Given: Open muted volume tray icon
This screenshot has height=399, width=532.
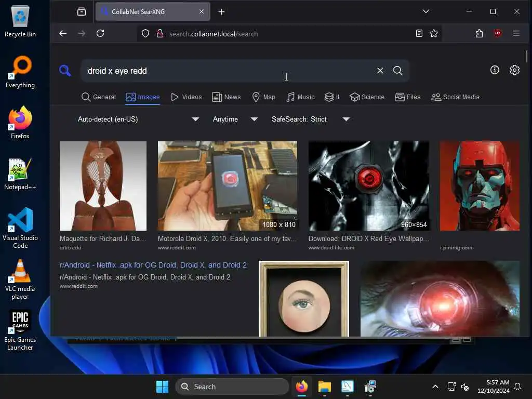Looking at the screenshot, I should (465, 387).
